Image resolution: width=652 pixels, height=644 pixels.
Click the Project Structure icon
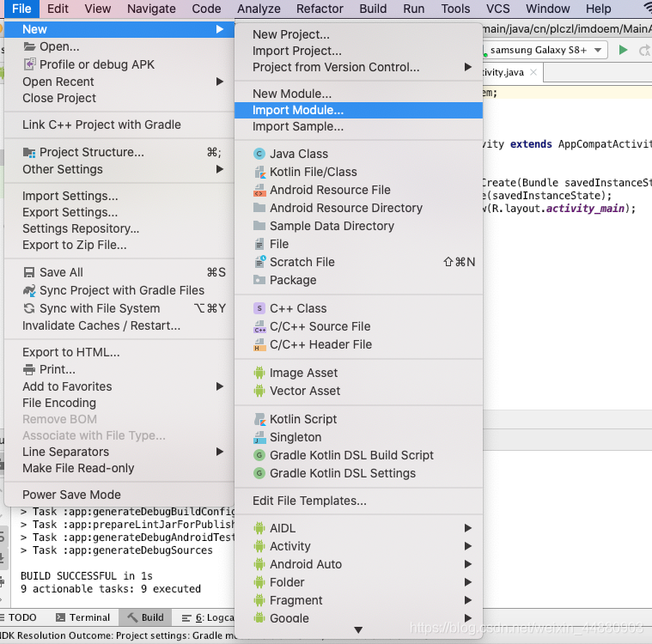pyautogui.click(x=29, y=152)
